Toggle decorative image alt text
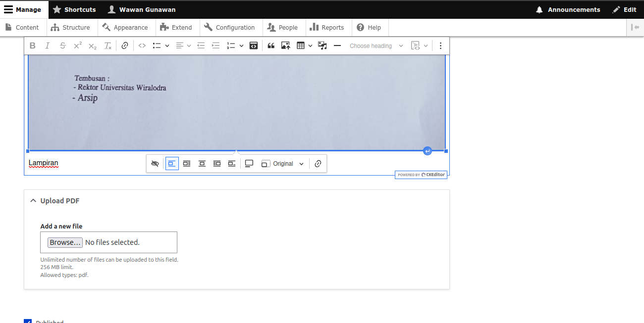This screenshot has width=644, height=323. [155, 164]
